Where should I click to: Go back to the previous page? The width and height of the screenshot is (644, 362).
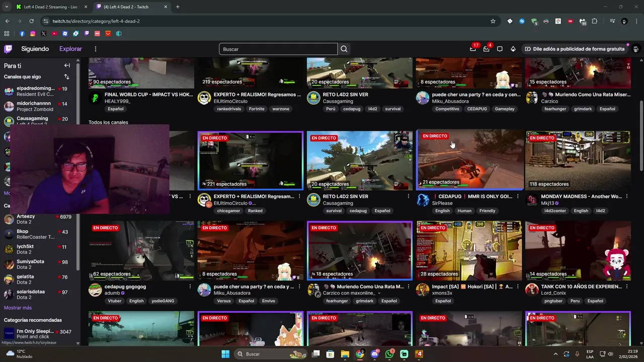[7, 21]
